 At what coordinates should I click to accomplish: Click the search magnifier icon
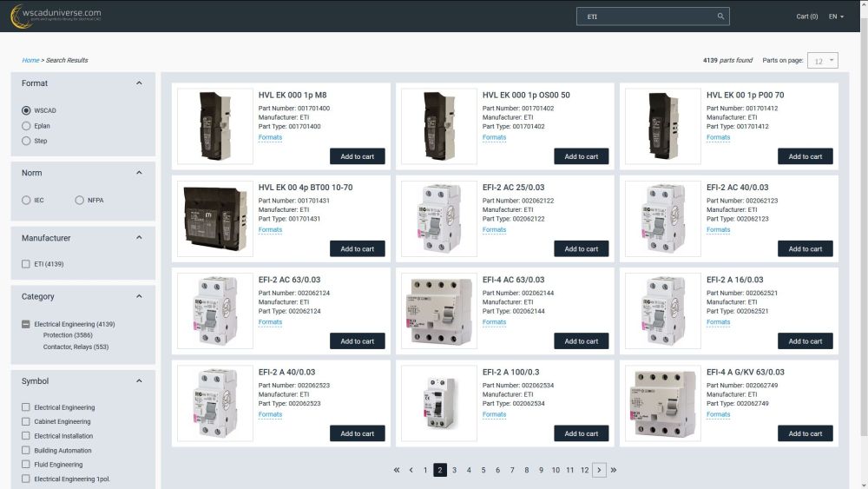[x=720, y=17]
